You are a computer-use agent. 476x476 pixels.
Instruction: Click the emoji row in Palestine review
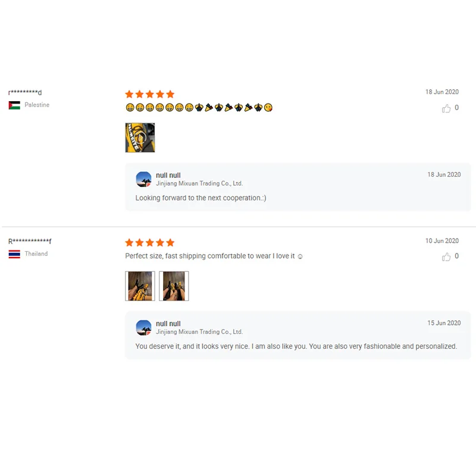click(199, 108)
